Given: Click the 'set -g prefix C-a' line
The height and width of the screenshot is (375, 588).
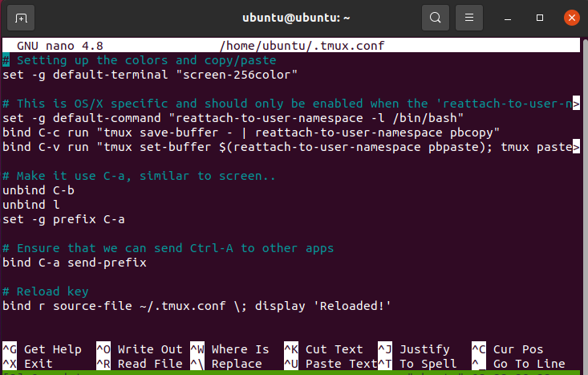Looking at the screenshot, I should click(x=63, y=219).
